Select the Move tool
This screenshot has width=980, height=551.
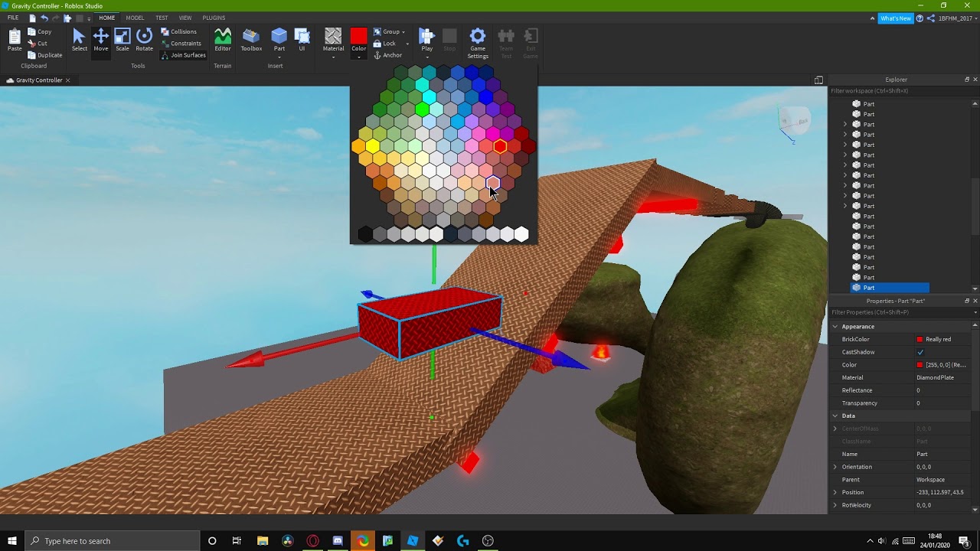101,40
